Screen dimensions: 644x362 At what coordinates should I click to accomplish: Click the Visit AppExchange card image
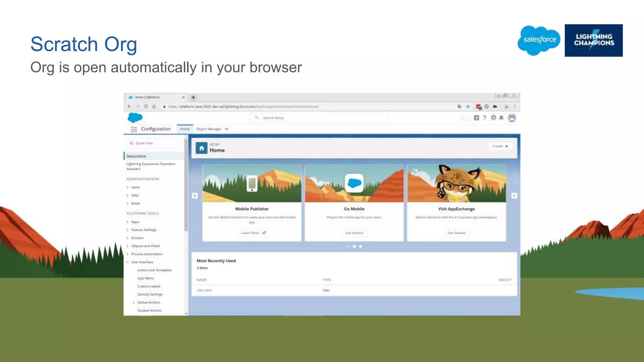(x=457, y=183)
